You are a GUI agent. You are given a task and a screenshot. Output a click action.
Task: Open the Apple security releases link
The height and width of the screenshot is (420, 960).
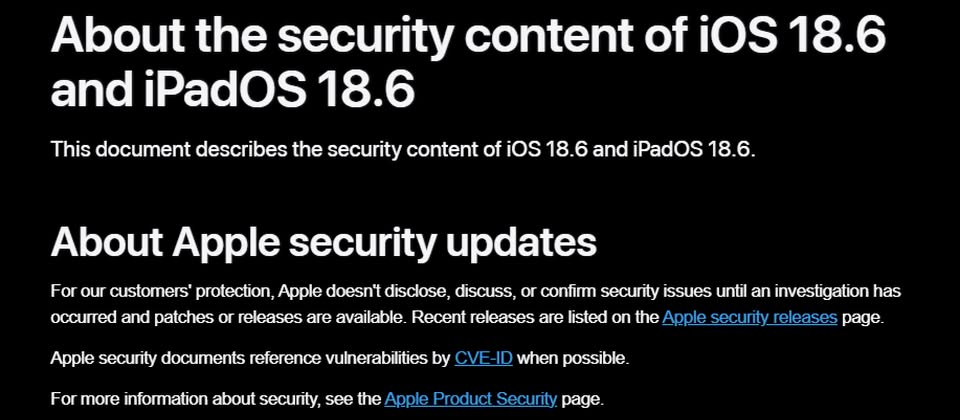point(749,318)
